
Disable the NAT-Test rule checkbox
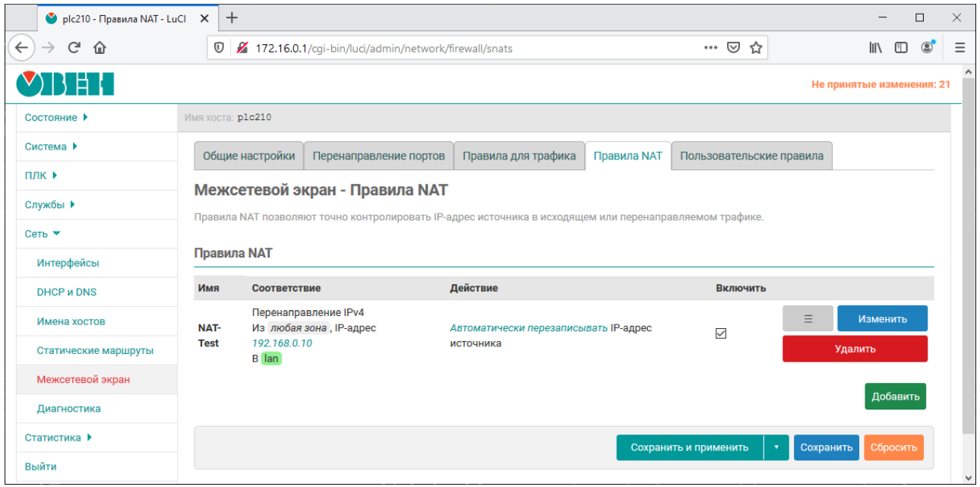coord(721,334)
